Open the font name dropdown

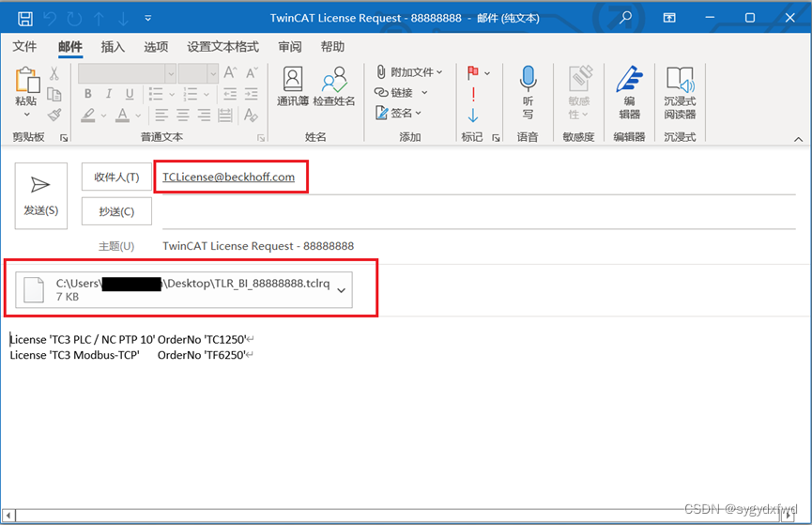(x=171, y=73)
